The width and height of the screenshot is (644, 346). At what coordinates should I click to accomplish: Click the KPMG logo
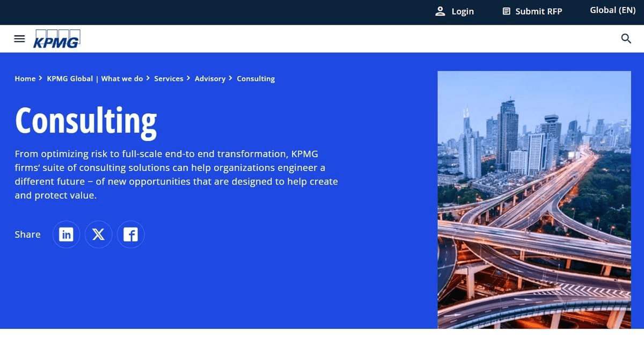click(x=57, y=38)
